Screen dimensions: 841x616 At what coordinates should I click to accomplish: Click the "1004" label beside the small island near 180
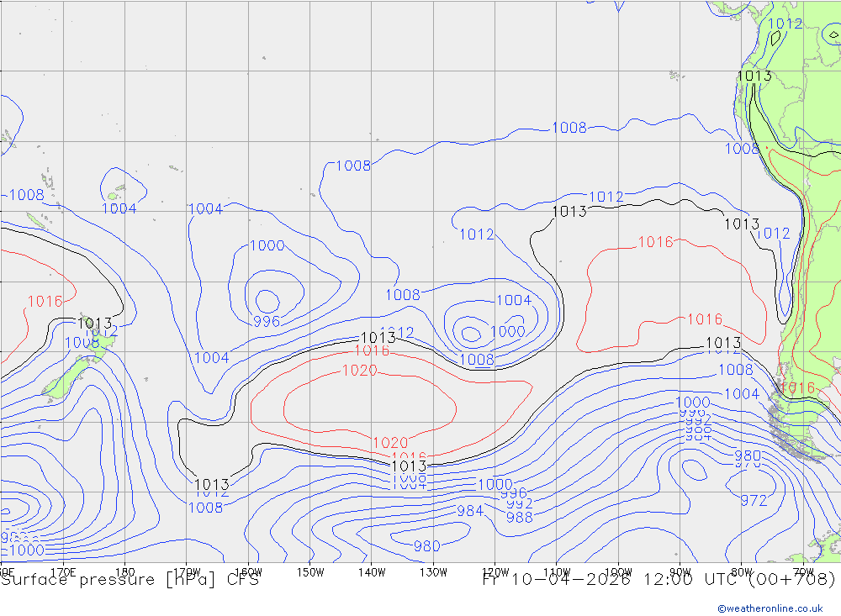click(119, 208)
